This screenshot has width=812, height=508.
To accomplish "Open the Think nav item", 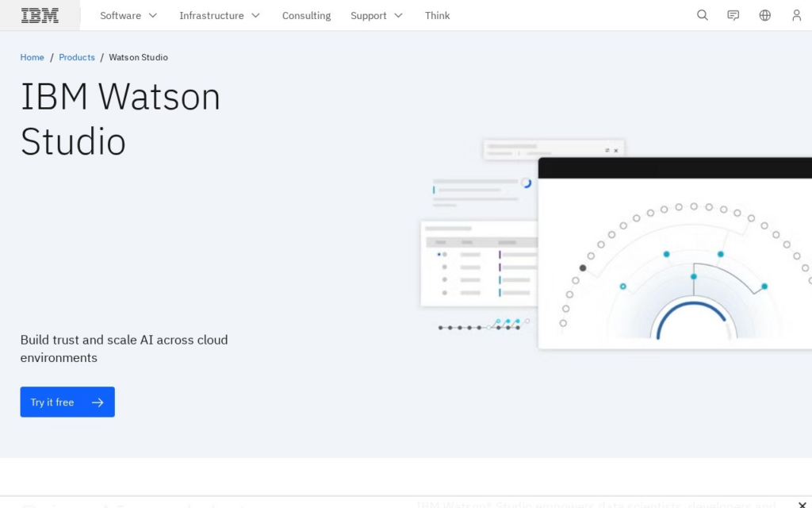I will 437,16.
